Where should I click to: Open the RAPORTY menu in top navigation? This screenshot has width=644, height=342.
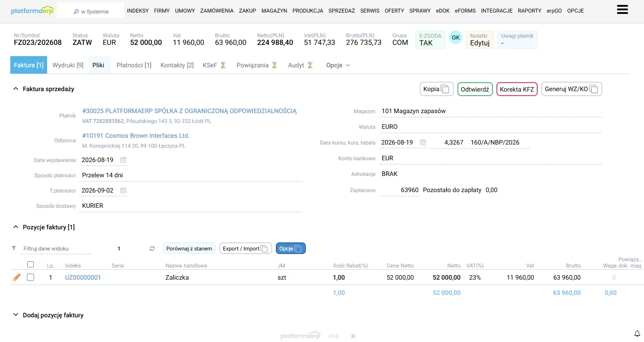tap(530, 11)
